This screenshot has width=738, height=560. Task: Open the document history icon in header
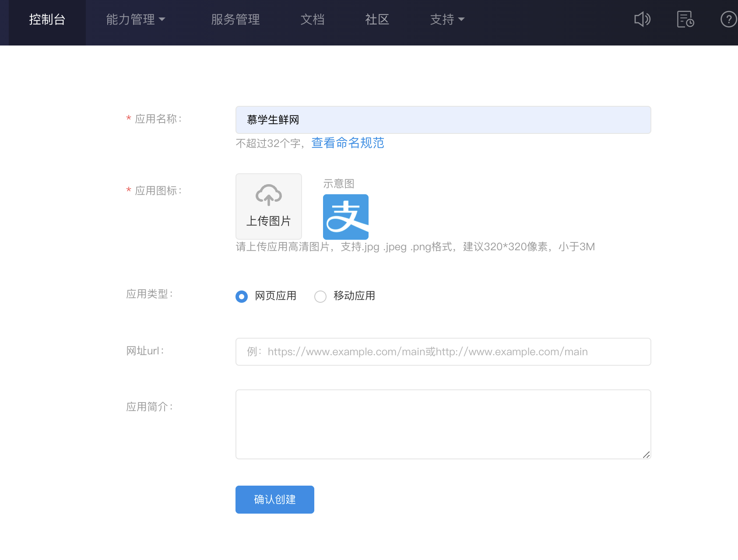[x=685, y=19]
